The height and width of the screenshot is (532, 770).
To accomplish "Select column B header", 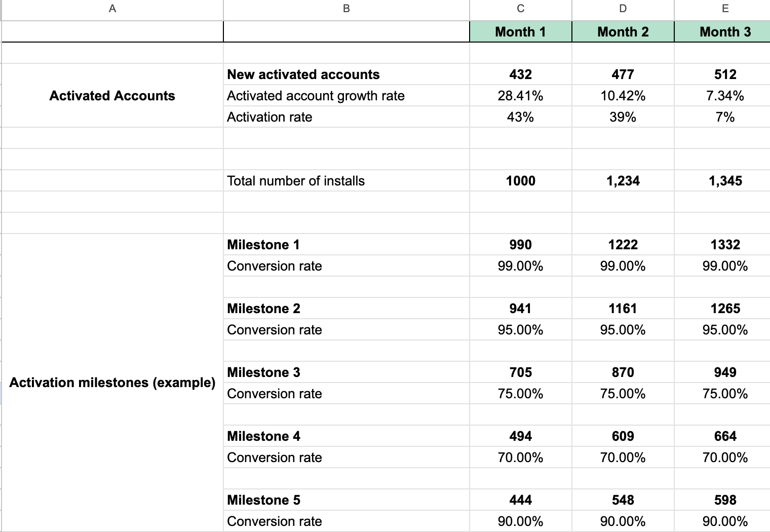I will (346, 9).
